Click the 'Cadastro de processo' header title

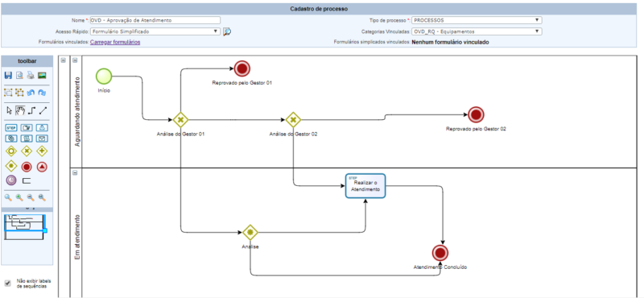pos(319,9)
